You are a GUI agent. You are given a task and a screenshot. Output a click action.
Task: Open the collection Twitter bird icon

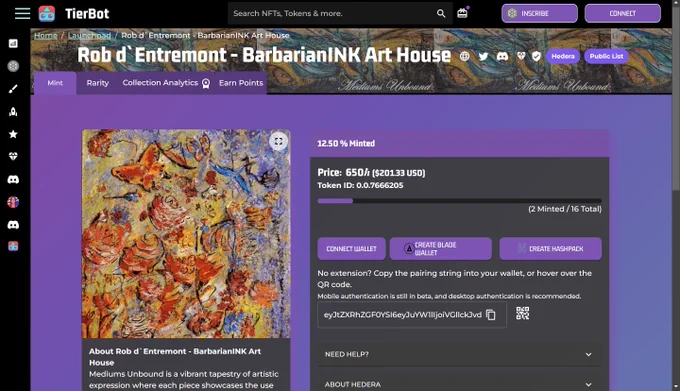coord(483,56)
